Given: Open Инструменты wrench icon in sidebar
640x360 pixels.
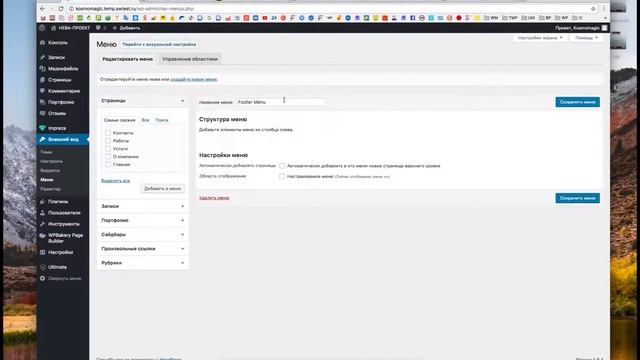Looking at the screenshot, I should (x=42, y=224).
